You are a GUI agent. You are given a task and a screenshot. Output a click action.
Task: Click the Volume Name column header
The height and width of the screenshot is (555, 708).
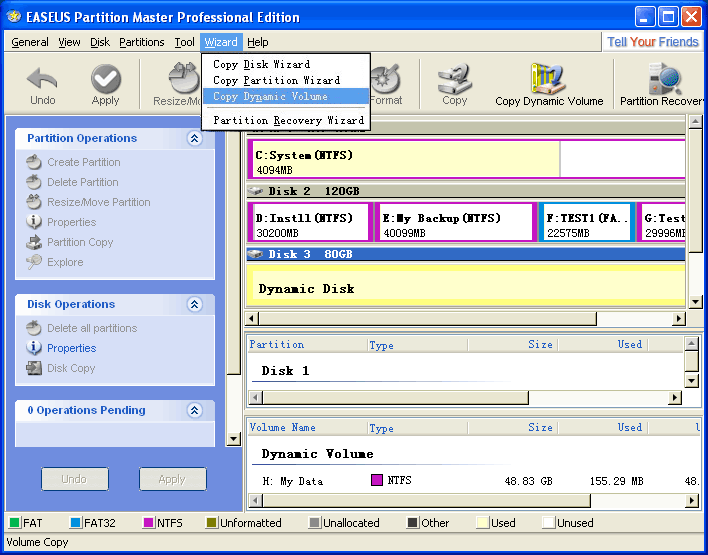(308, 428)
